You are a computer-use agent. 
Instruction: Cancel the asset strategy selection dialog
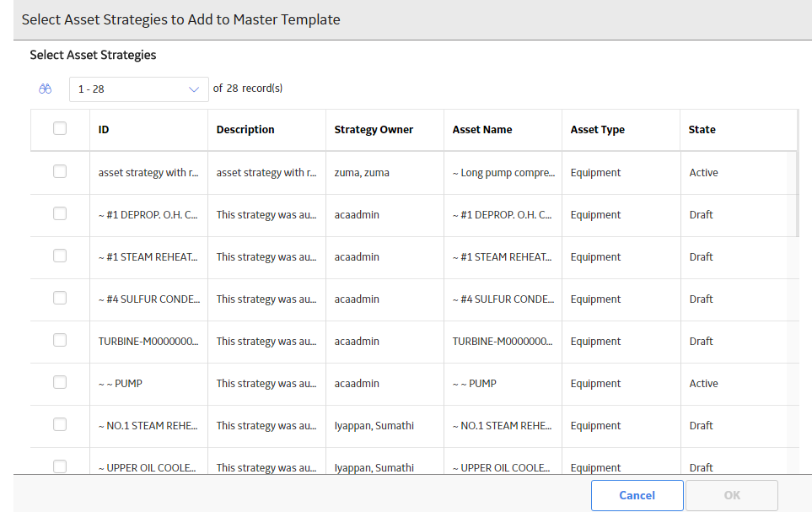click(x=637, y=495)
